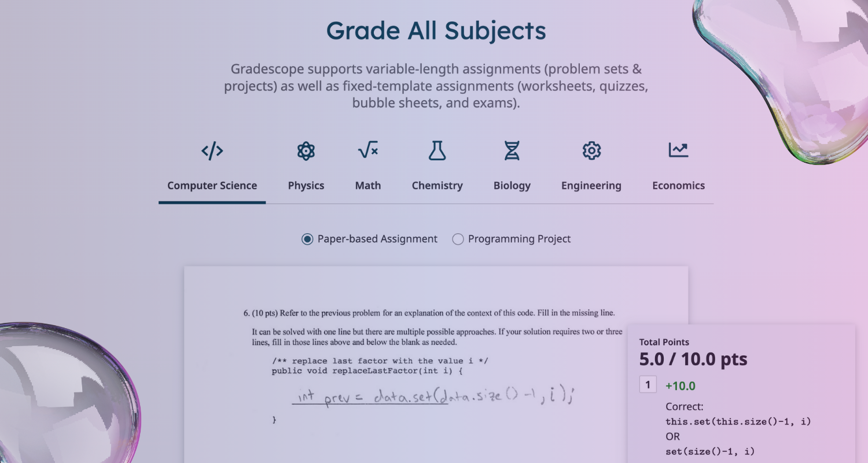Open the Biology tab label
868x463 pixels.
(512, 186)
